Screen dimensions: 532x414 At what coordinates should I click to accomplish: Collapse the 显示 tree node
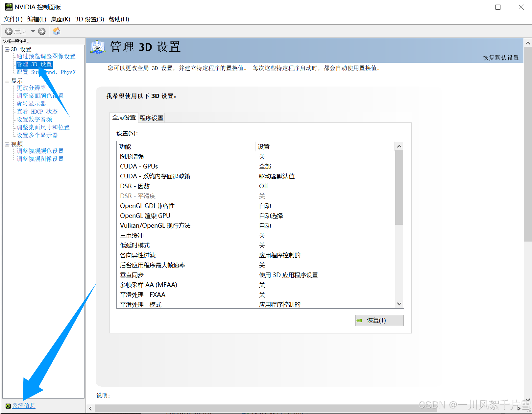click(7, 81)
